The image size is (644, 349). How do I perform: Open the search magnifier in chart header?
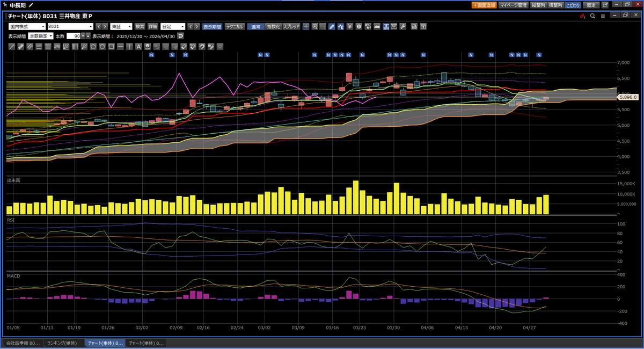point(592,16)
